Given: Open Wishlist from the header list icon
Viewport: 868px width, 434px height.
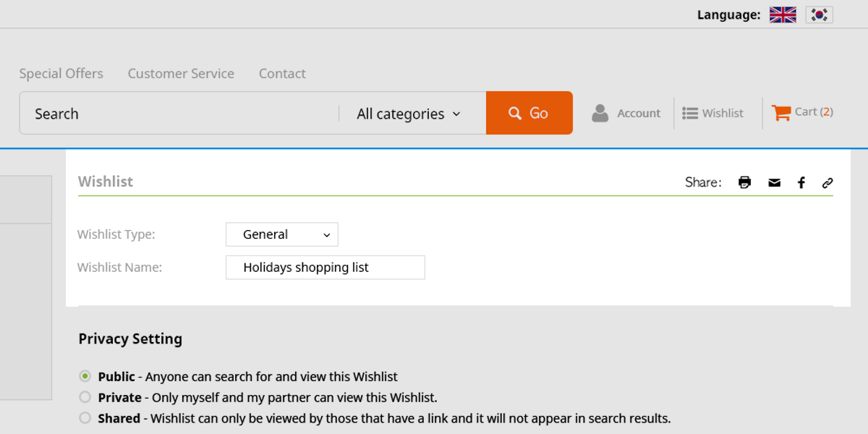Looking at the screenshot, I should click(x=690, y=113).
